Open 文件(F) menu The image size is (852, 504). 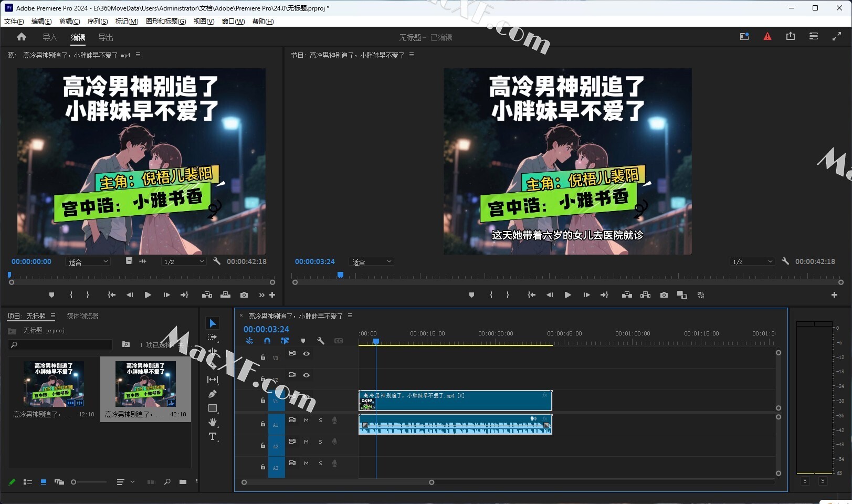[x=14, y=21]
